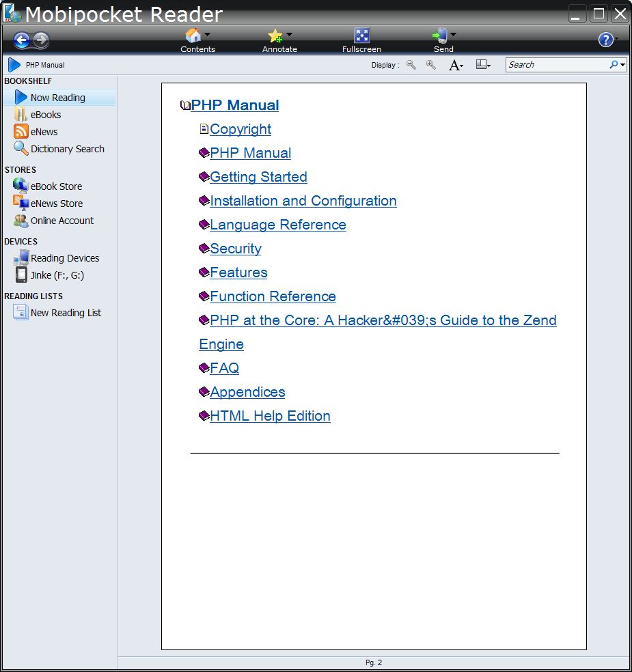
Task: Click the eNews RSS feed icon
Action: tap(20, 131)
